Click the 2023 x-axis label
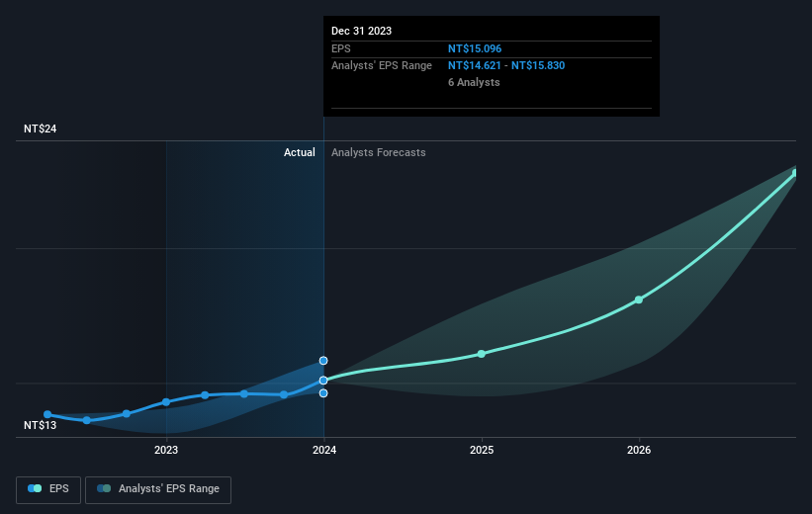812x514 pixels. tap(166, 450)
